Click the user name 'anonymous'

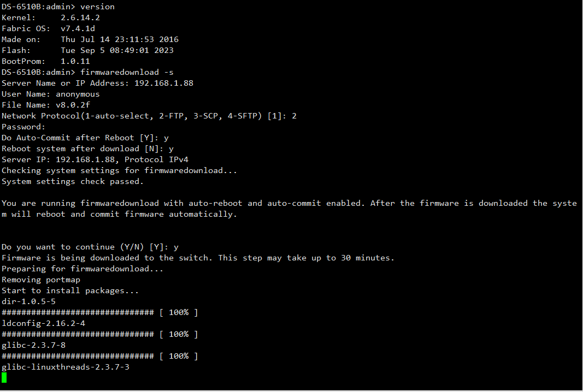pyautogui.click(x=78, y=94)
